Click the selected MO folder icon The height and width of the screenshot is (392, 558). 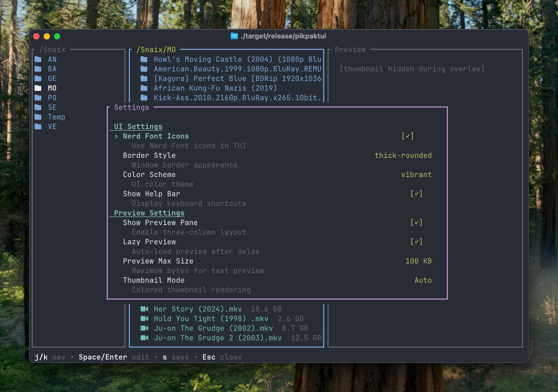38,88
